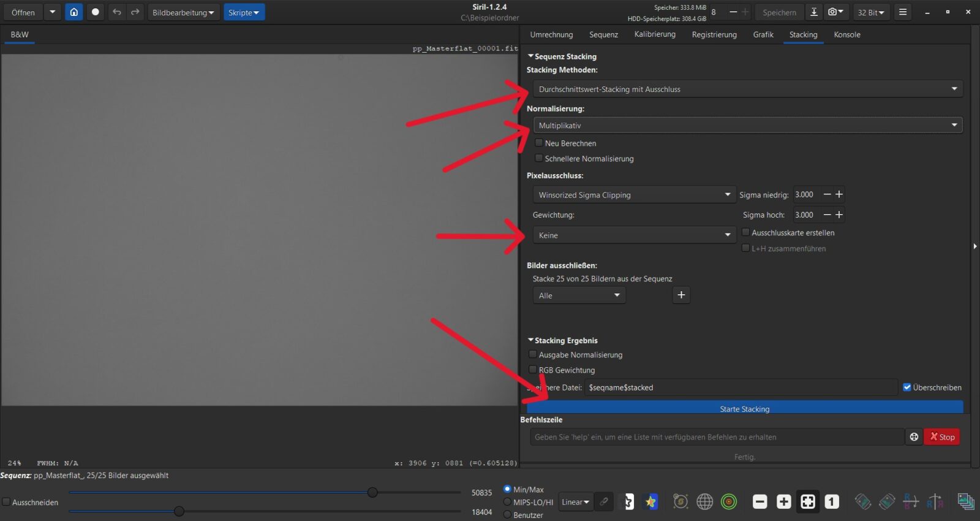The height and width of the screenshot is (521, 980).
Task: Click the channel link chain icon
Action: 604,502
